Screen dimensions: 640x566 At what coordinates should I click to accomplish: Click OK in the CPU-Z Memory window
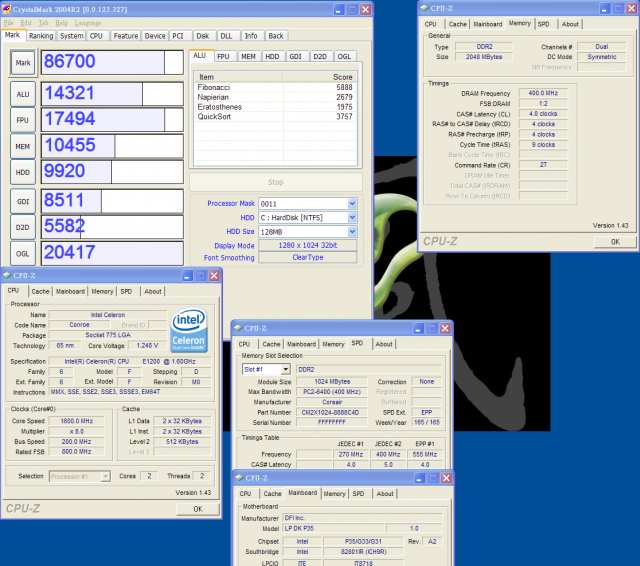(615, 242)
